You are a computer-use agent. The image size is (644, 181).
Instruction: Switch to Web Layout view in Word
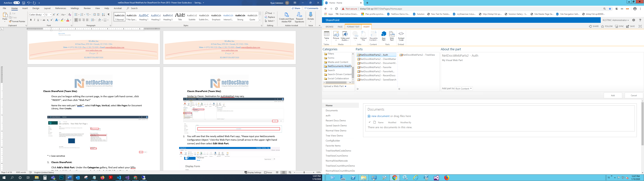tap(290, 172)
